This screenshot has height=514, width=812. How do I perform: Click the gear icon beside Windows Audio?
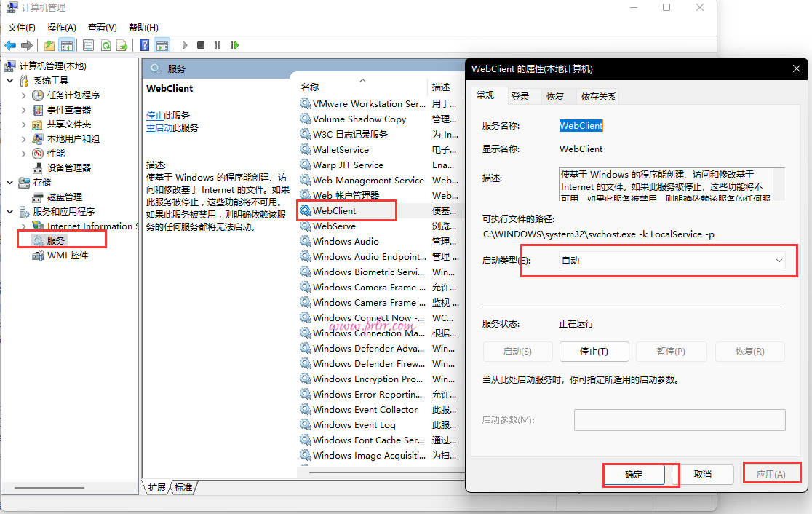point(305,242)
